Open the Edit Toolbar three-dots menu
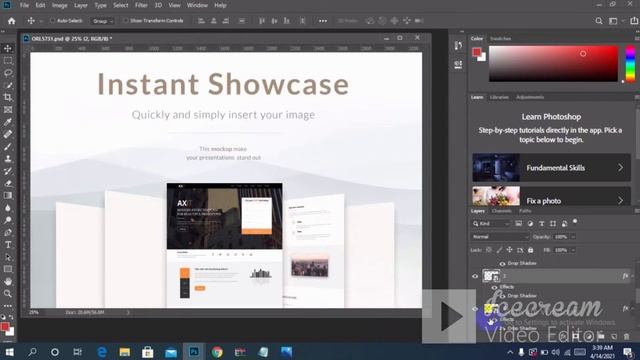 (8, 306)
